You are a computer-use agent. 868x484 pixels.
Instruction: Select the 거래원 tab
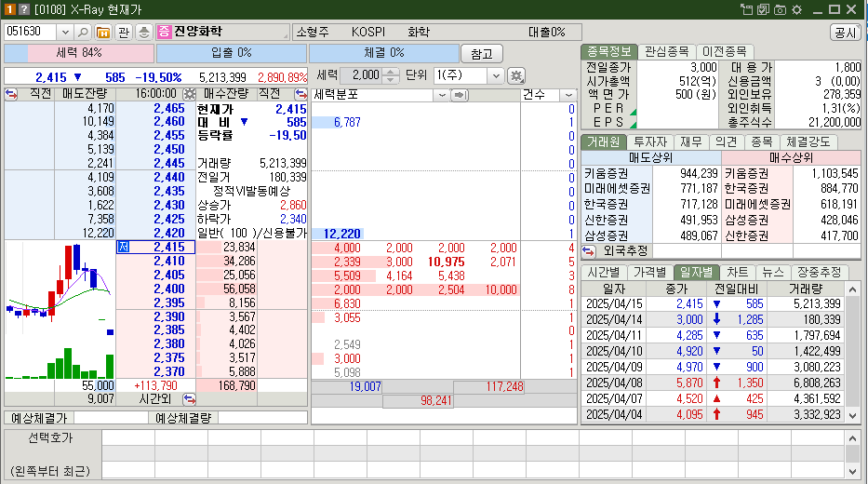(x=604, y=141)
